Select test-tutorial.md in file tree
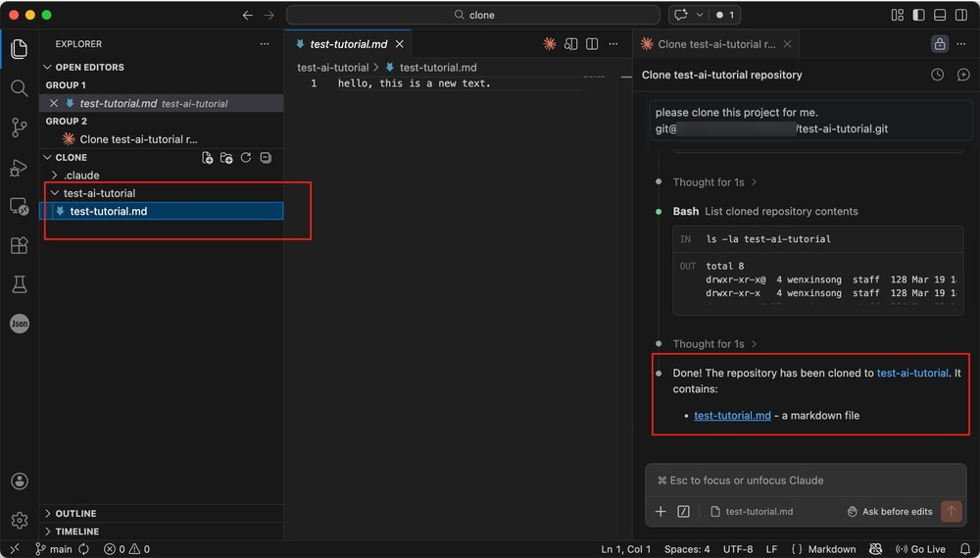The height and width of the screenshot is (558, 980). click(x=163, y=212)
